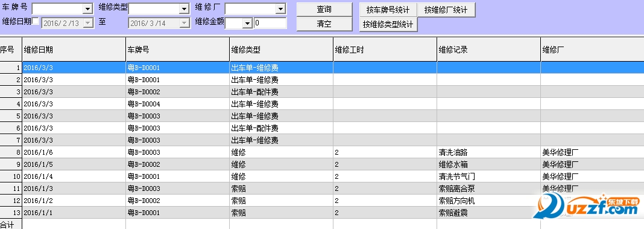Click 维修 type cell in row 9

click(282, 164)
